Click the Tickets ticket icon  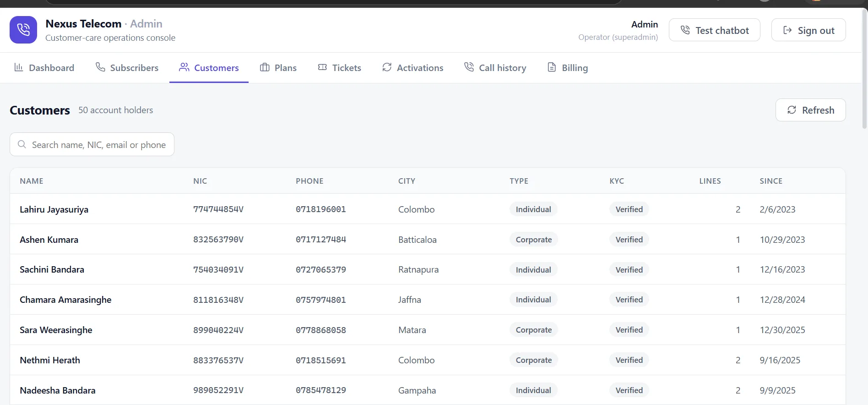[x=322, y=67]
